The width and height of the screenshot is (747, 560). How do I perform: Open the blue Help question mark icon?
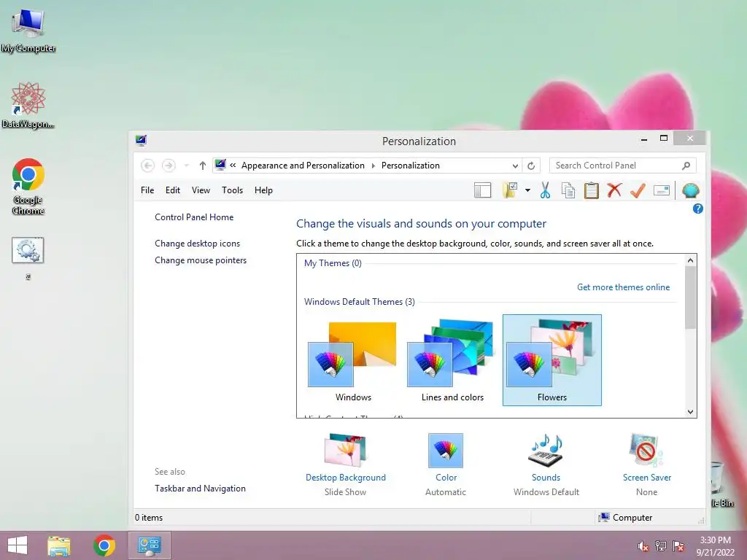(697, 209)
